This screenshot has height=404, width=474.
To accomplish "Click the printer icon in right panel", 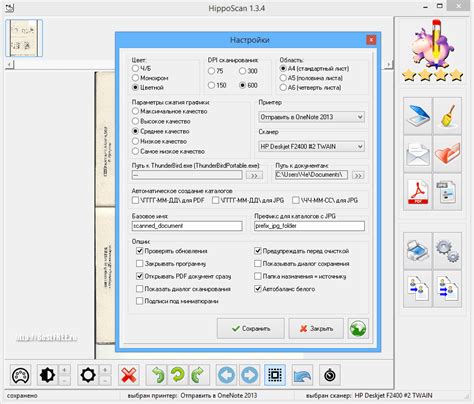I will (x=418, y=251).
